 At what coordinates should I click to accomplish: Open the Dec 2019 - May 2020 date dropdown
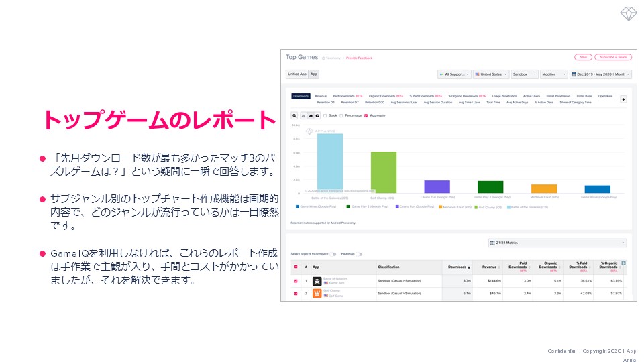(600, 74)
